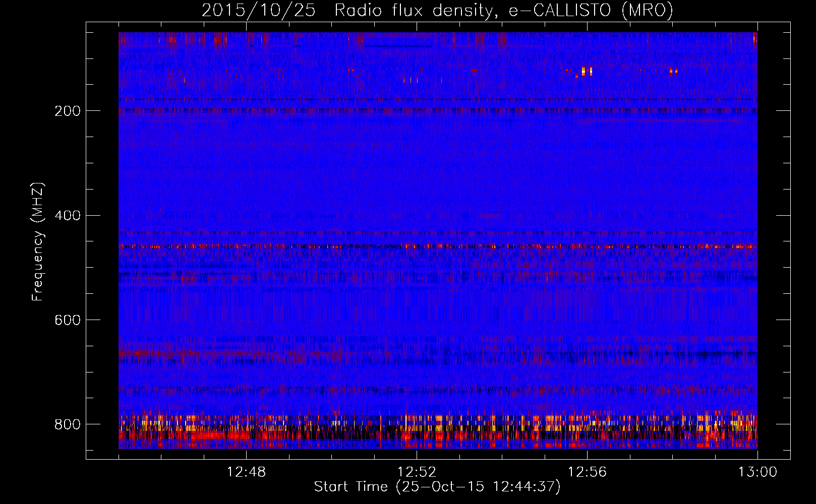Click the 'Start Time (25-Oct-15 12:44:37)' label
Screen dimensions: 816x504
click(x=437, y=486)
